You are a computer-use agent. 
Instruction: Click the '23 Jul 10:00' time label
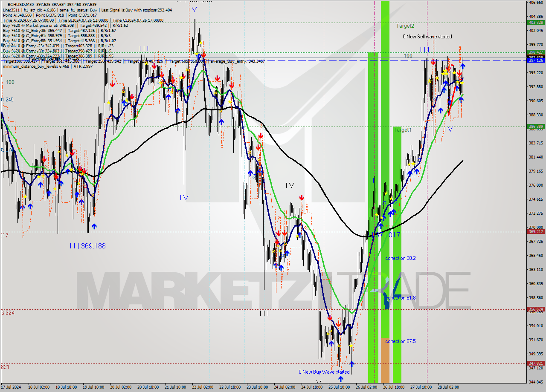point(257,387)
